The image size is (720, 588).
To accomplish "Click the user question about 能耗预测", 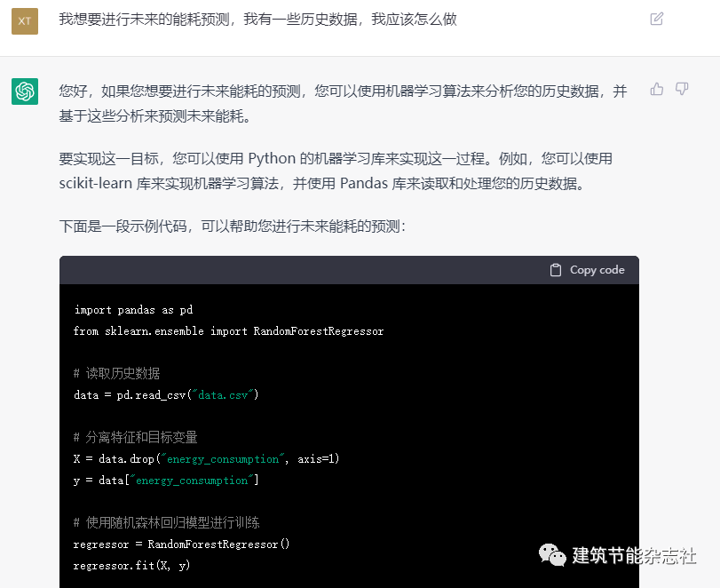I will pos(258,20).
